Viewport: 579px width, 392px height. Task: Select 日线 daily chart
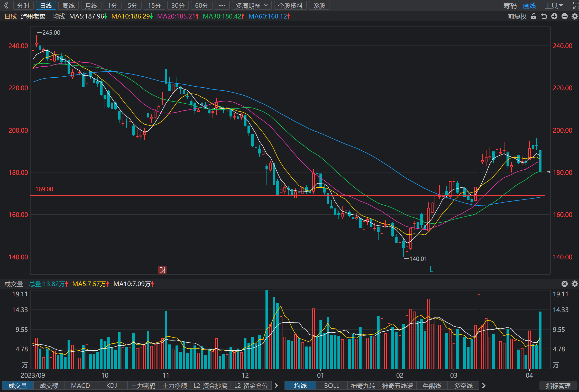click(x=46, y=5)
